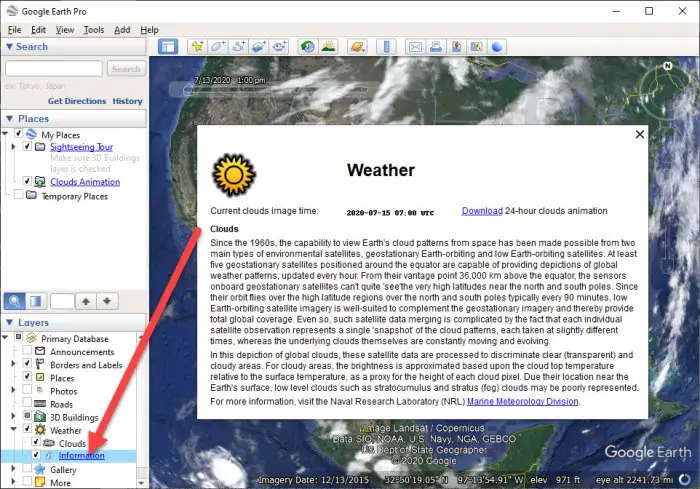
Task: Open the Marine Meteorology Division link
Action: [522, 401]
